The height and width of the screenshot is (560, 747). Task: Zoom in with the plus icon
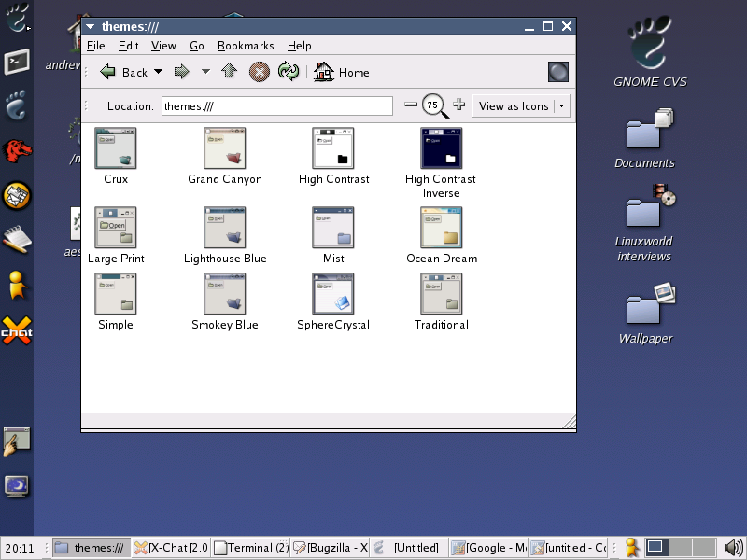pyautogui.click(x=458, y=105)
